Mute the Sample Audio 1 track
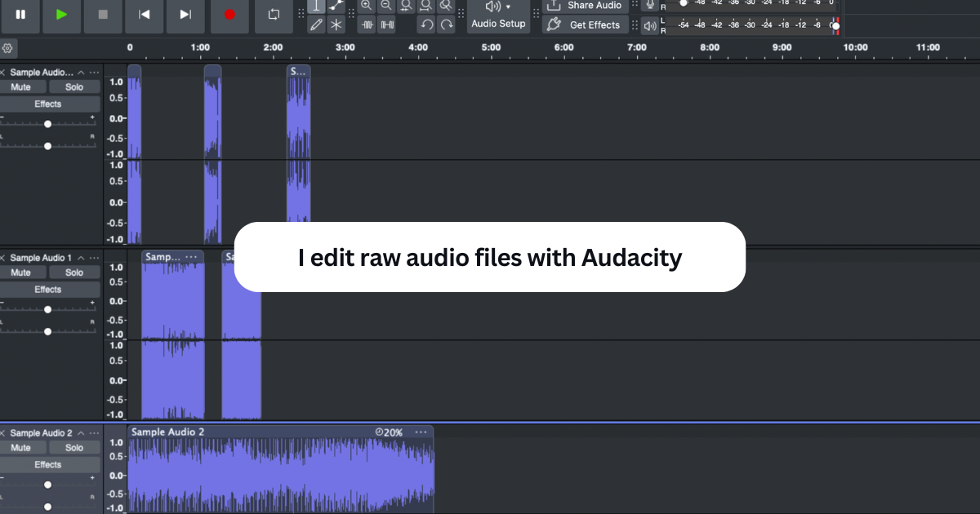The width and height of the screenshot is (980, 514). click(x=21, y=272)
